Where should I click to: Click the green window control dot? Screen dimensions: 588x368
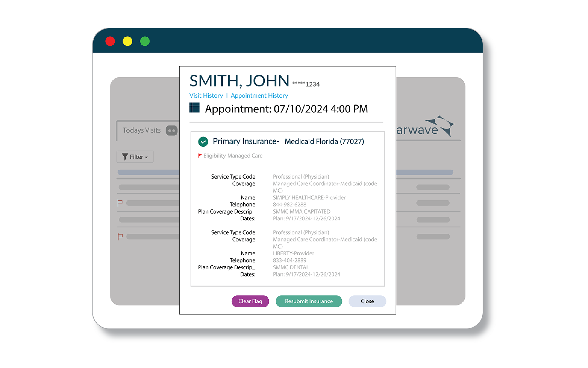pos(145,41)
